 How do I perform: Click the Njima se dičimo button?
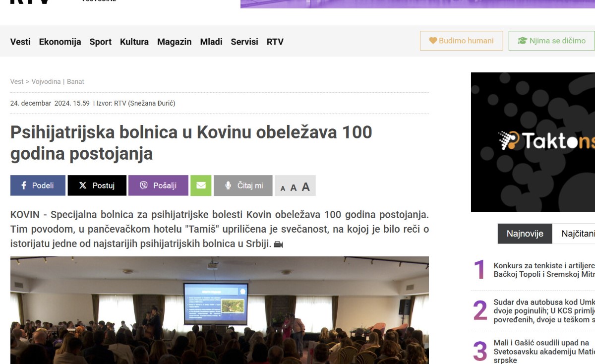551,41
